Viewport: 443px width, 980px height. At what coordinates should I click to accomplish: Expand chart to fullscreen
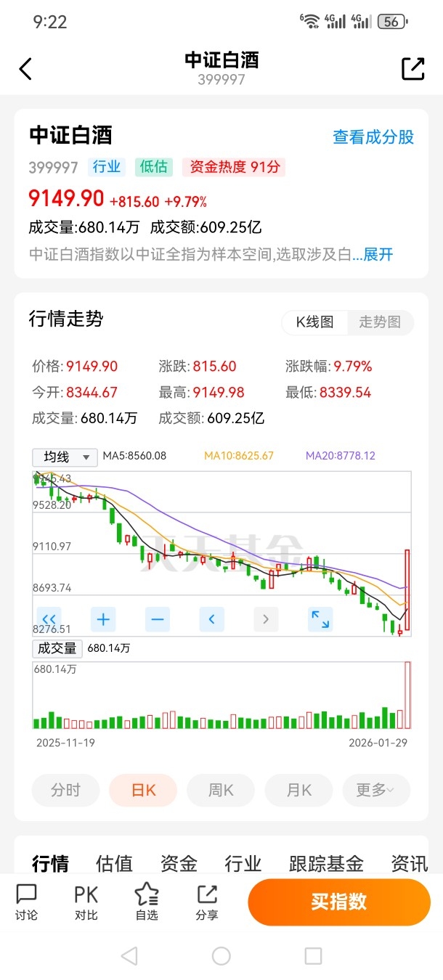(x=320, y=619)
